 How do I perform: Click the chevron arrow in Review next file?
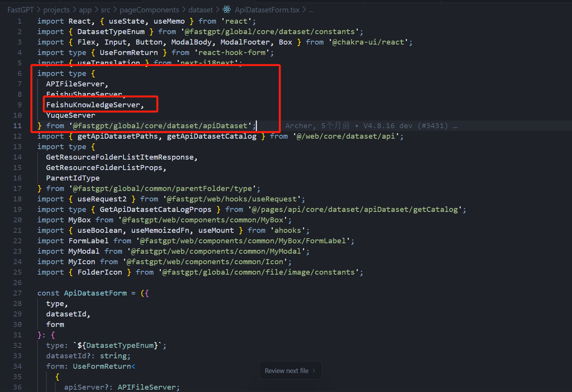[314, 371]
